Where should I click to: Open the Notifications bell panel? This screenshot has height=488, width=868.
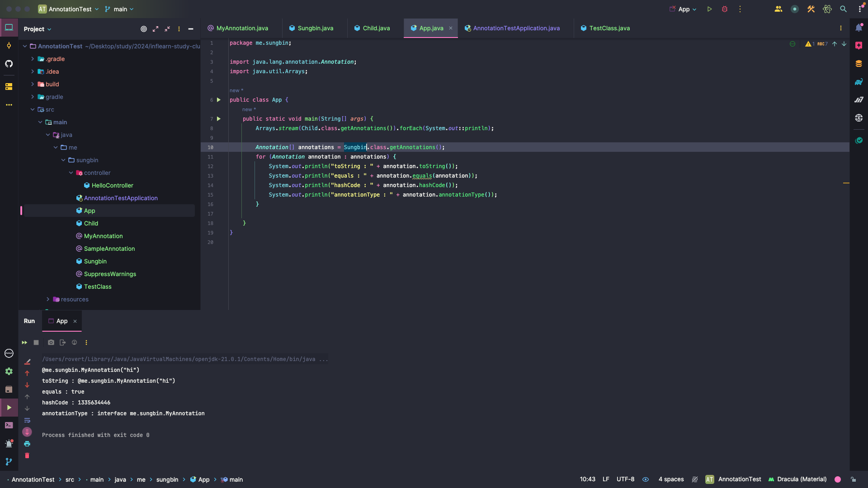point(859,28)
